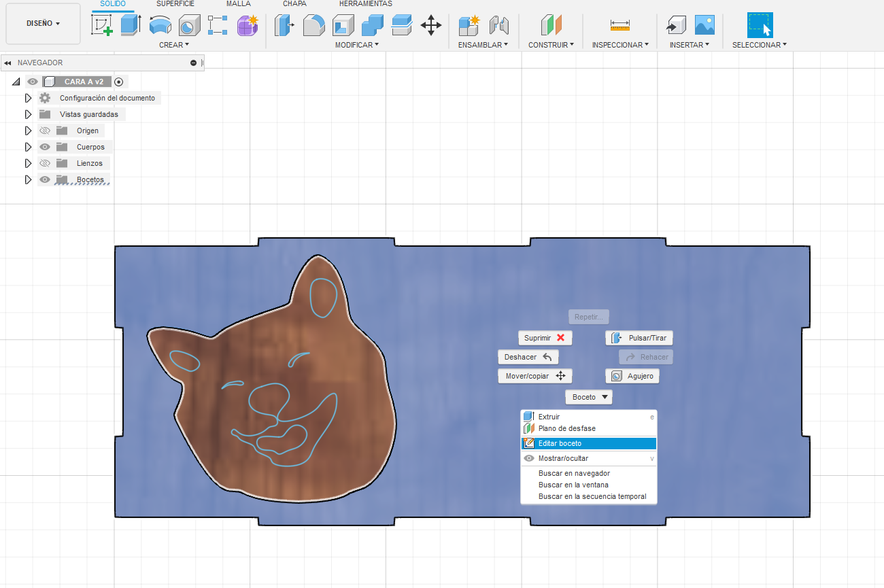Click the Agujero marking menu button
884x588 pixels.
(632, 376)
